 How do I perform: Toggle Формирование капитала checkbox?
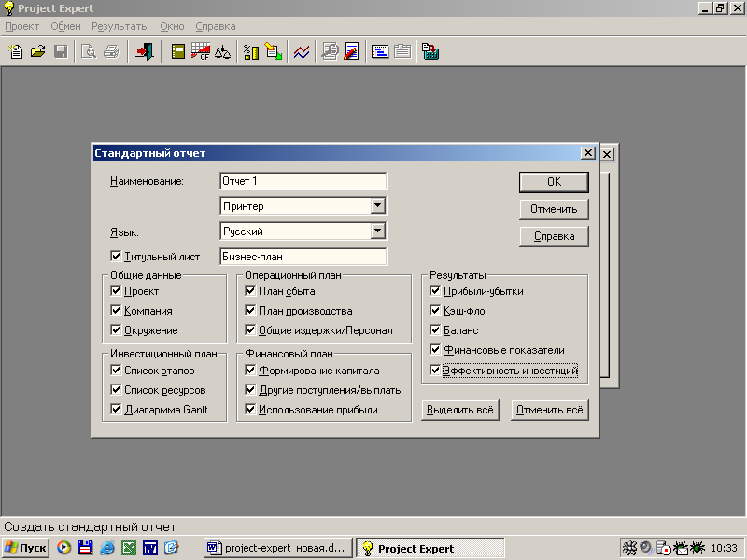point(250,370)
